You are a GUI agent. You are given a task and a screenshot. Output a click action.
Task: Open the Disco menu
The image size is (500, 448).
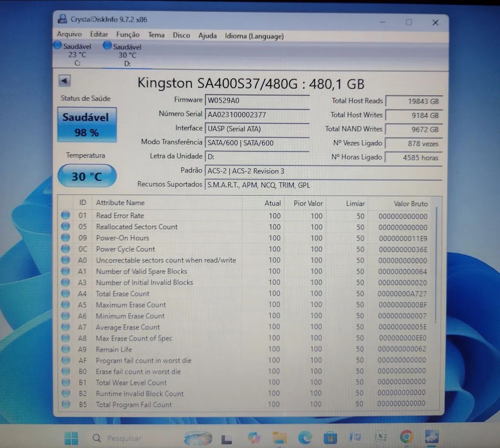click(x=181, y=36)
